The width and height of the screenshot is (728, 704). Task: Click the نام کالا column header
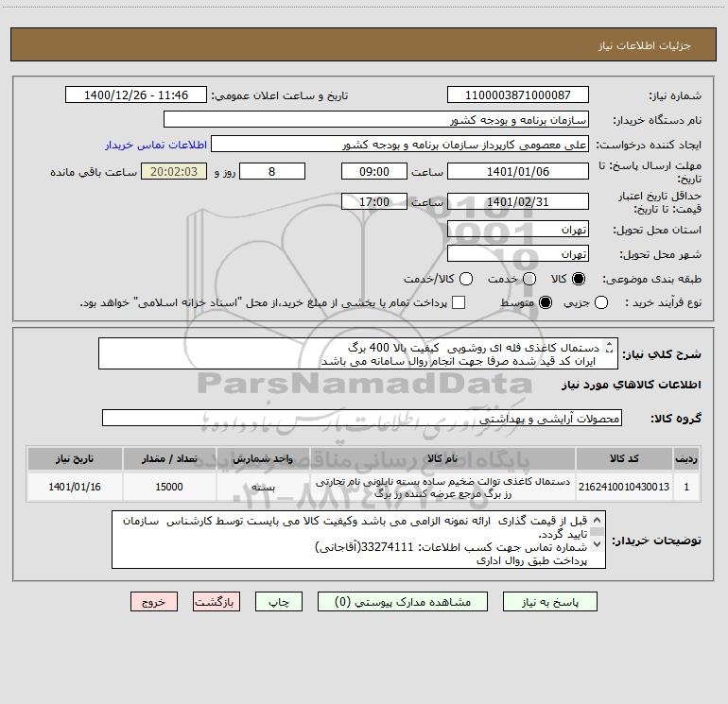pos(442,458)
